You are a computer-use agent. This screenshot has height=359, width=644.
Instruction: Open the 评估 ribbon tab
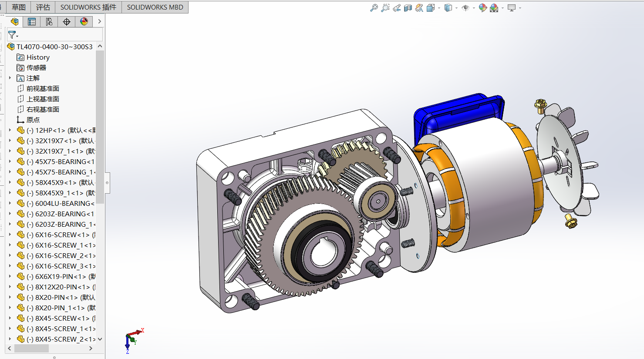tap(43, 7)
